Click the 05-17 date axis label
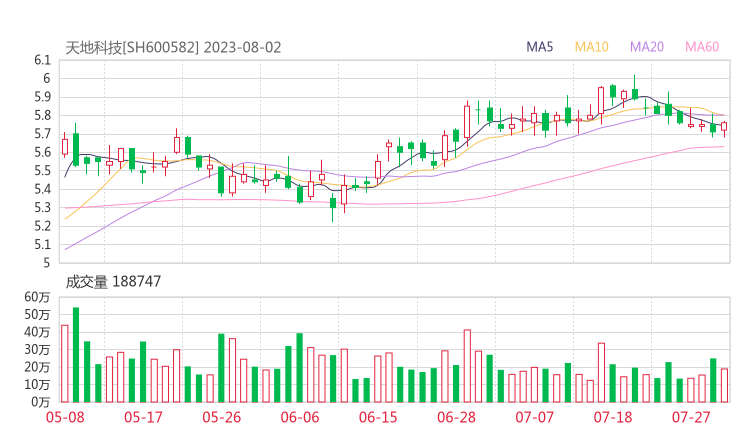 (143, 417)
